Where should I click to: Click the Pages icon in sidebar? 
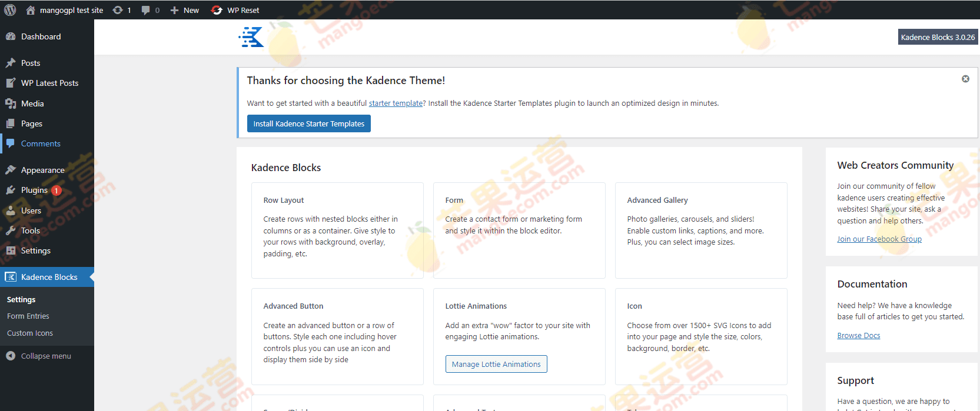pos(11,123)
